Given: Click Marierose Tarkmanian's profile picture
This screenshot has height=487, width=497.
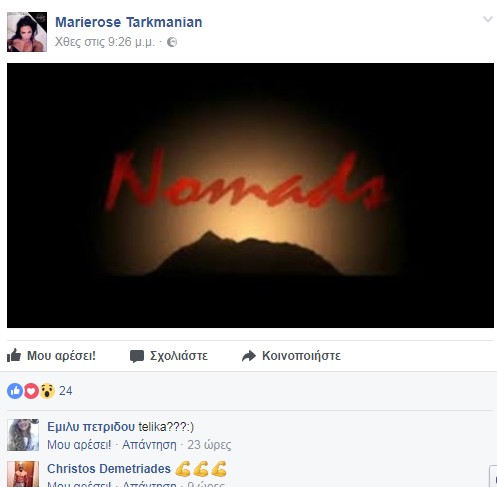Looking at the screenshot, I should (27, 32).
